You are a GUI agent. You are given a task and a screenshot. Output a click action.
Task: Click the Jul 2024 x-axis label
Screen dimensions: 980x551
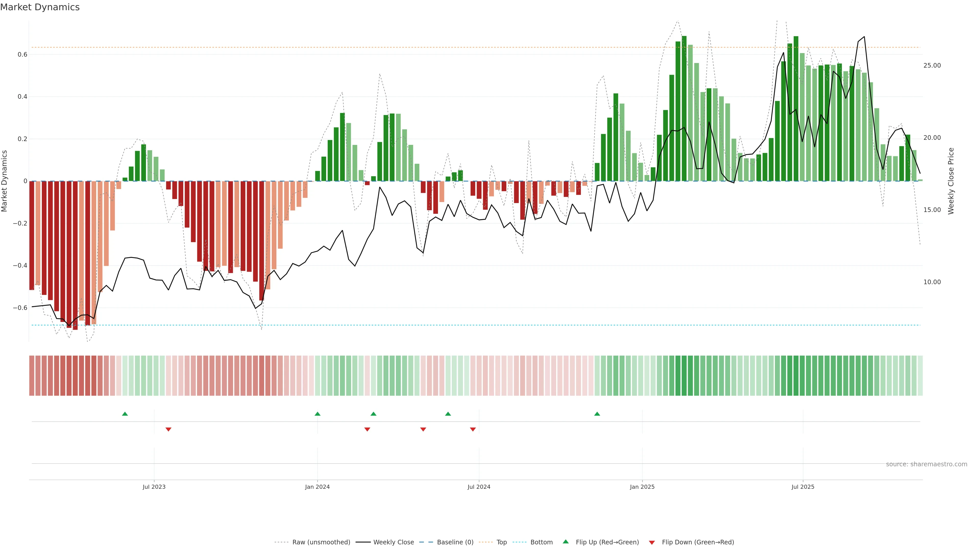(479, 487)
